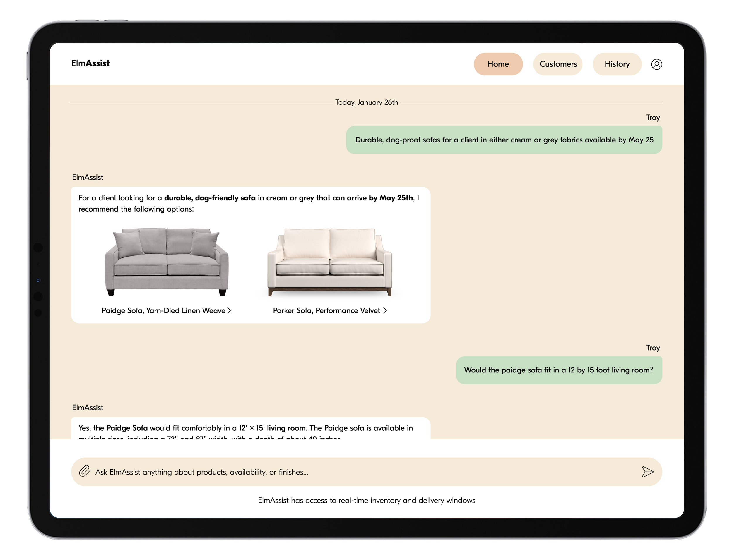
Task: Select Troy's dog-proof sofas message bubble
Action: (x=504, y=140)
